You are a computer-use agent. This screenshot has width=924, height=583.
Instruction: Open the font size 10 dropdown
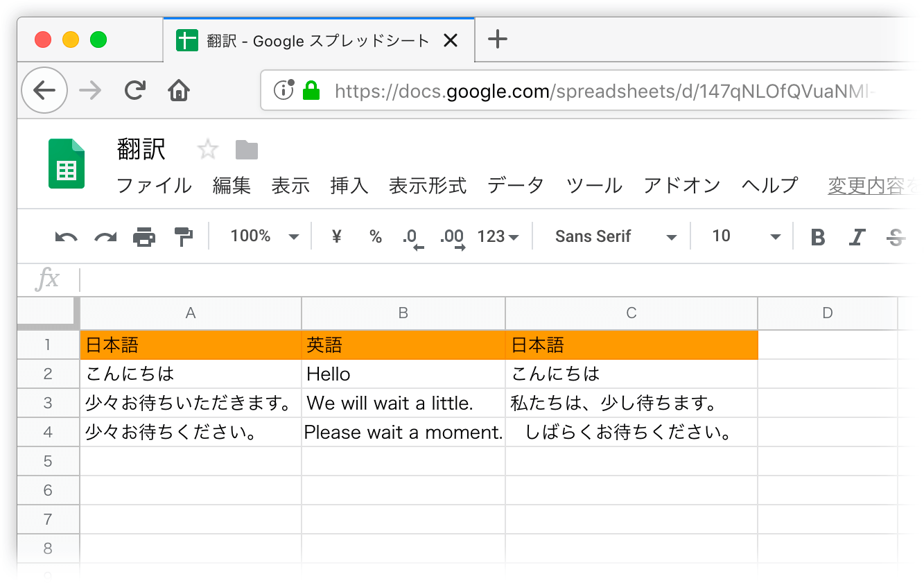[745, 237]
